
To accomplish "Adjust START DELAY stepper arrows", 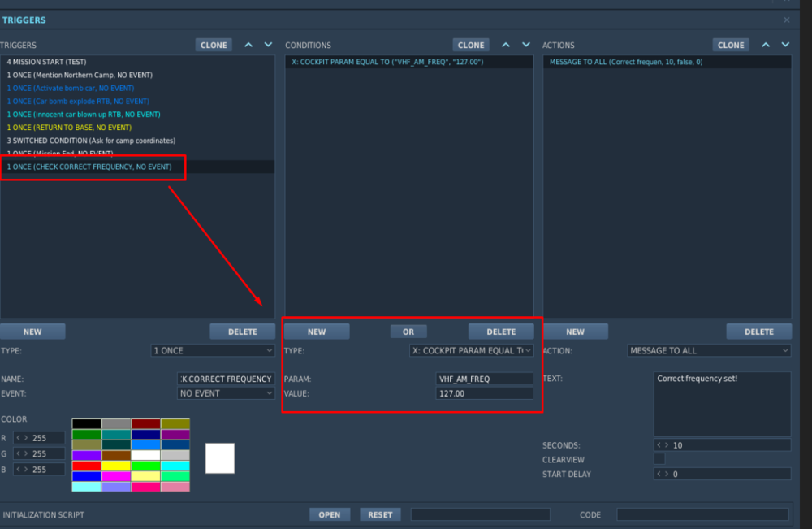I will point(663,474).
